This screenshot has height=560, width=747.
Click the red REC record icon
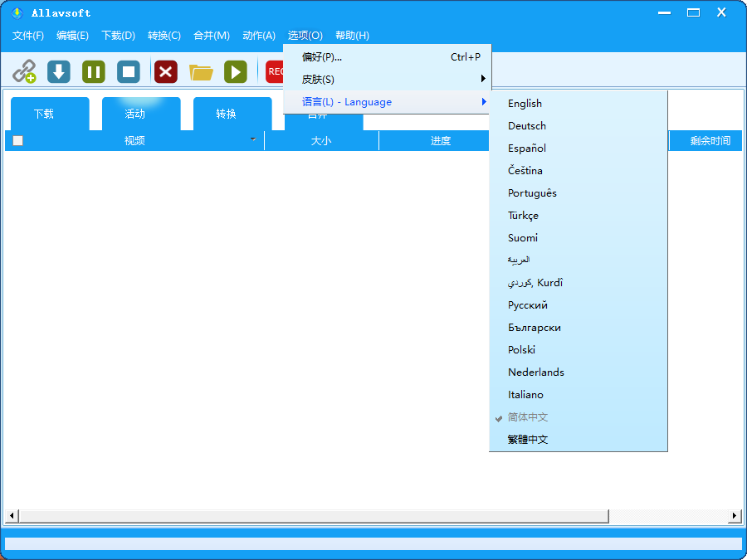pos(276,71)
